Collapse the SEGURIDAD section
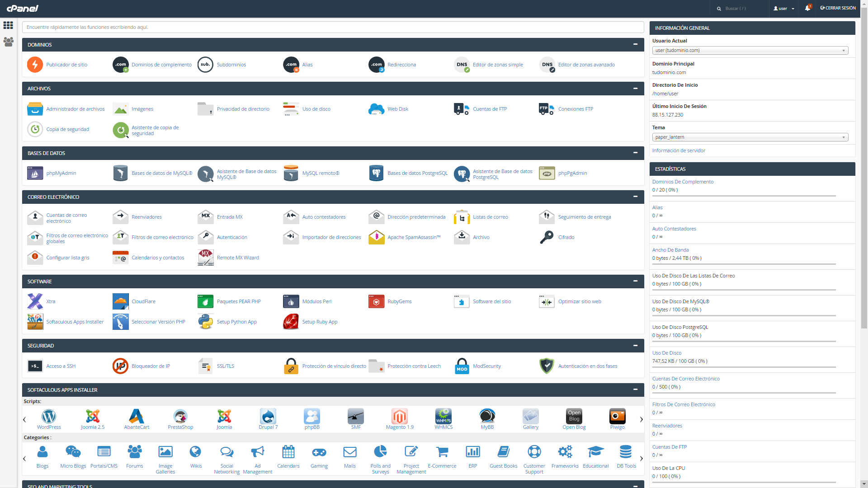Viewport: 868px width, 488px height. 635,345
